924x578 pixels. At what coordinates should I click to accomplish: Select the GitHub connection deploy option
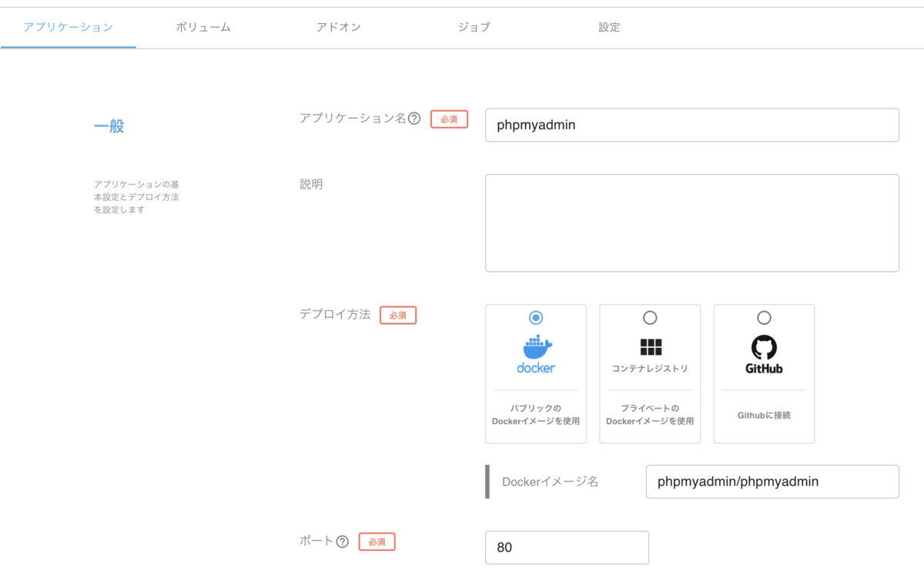click(x=763, y=317)
